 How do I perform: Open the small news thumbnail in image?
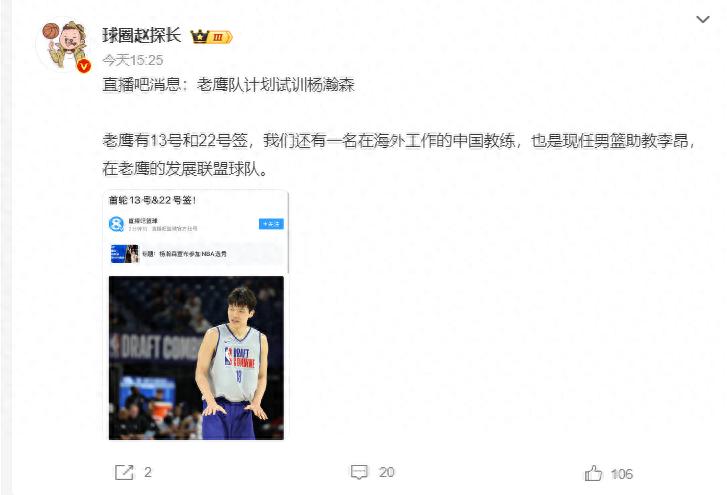124,254
